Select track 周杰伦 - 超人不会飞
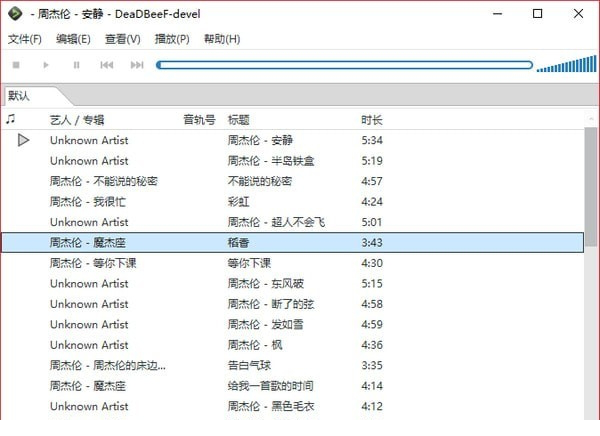 point(276,222)
